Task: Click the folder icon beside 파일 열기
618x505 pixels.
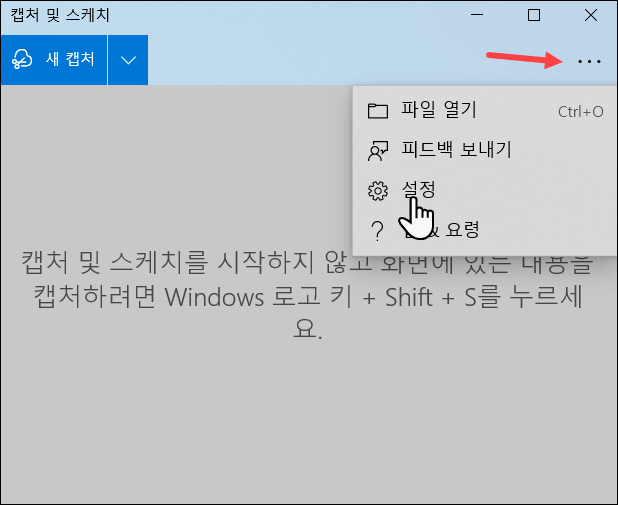Action: point(378,111)
